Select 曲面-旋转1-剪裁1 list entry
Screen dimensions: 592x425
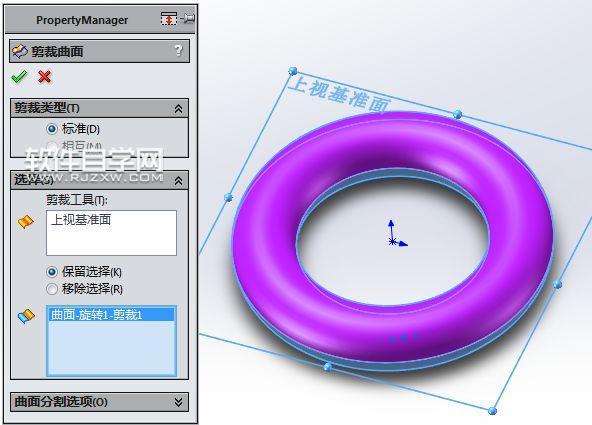click(111, 314)
